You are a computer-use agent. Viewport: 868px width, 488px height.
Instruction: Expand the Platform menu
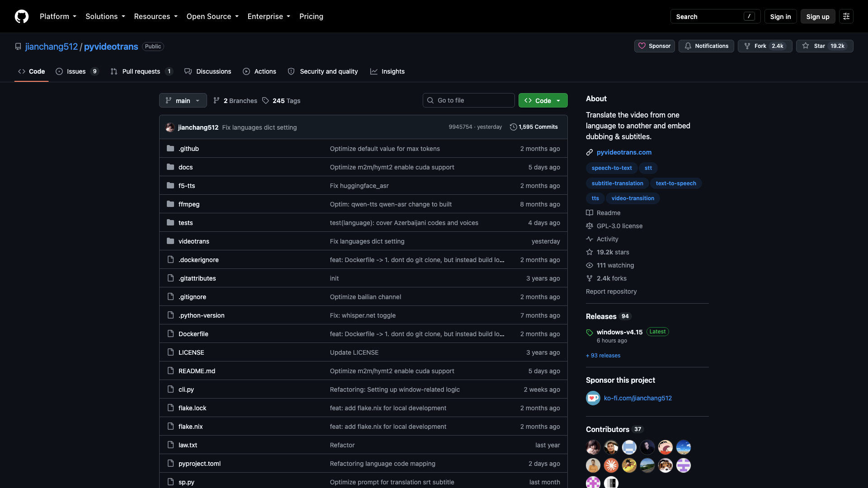(x=58, y=16)
